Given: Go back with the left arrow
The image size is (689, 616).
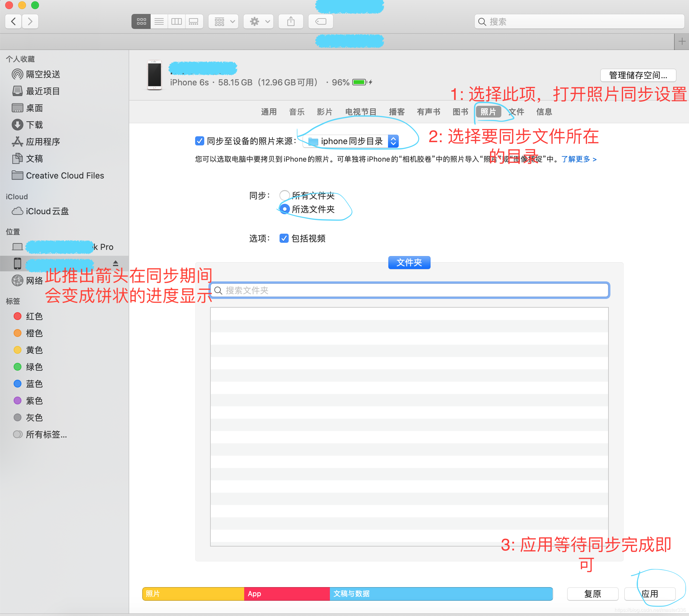Looking at the screenshot, I should pos(14,22).
